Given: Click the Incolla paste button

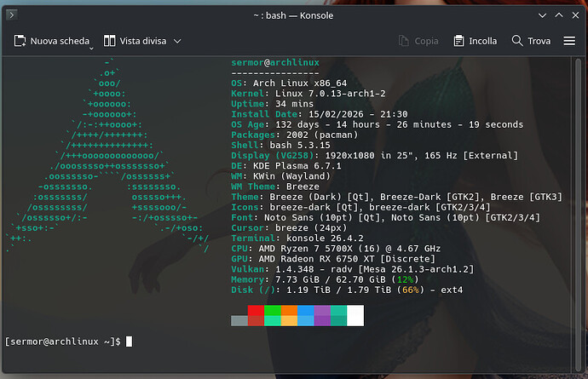Looking at the screenshot, I should pyautogui.click(x=476, y=41).
